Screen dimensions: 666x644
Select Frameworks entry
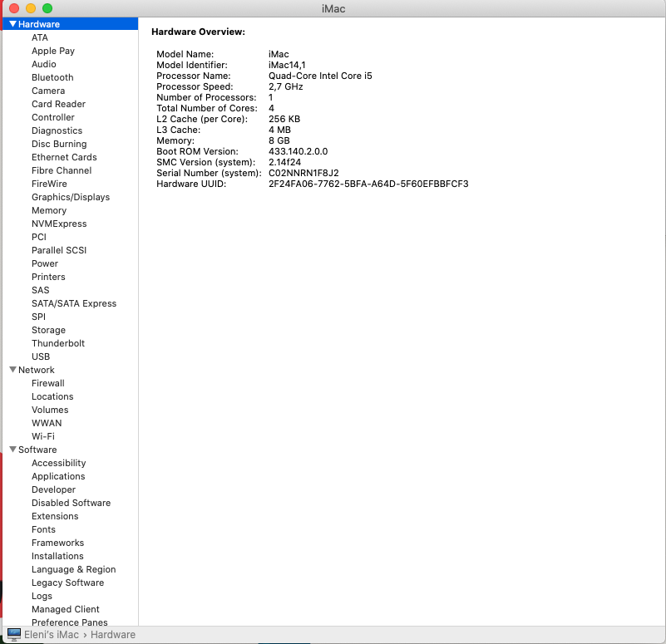coord(57,543)
